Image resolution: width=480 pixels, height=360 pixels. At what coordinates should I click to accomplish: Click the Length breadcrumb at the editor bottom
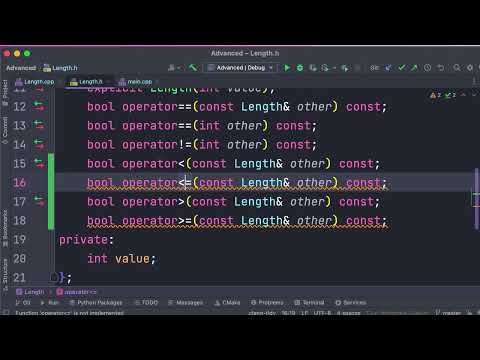point(30,292)
